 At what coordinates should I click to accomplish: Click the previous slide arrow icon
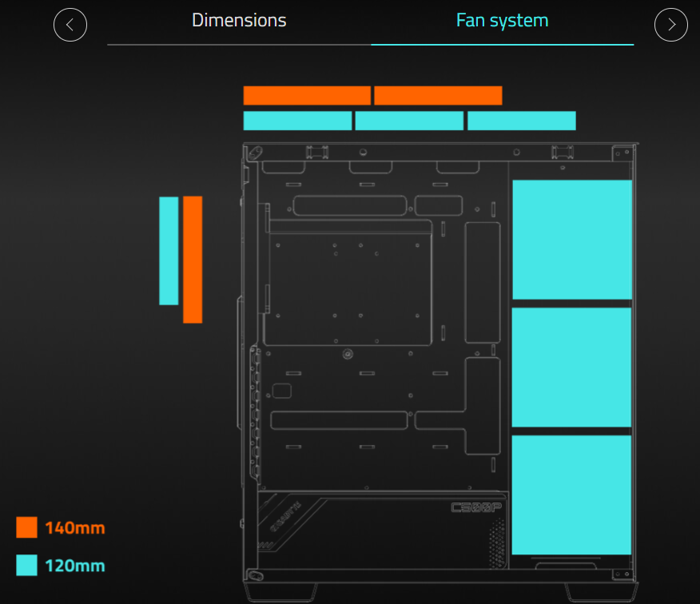[x=70, y=25]
